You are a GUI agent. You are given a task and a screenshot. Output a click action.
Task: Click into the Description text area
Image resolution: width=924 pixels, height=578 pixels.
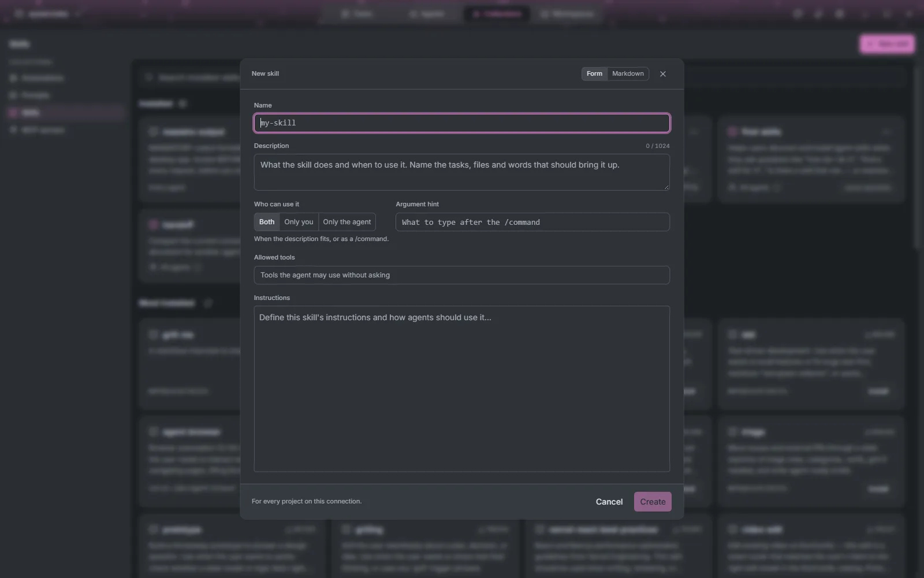tap(462, 172)
